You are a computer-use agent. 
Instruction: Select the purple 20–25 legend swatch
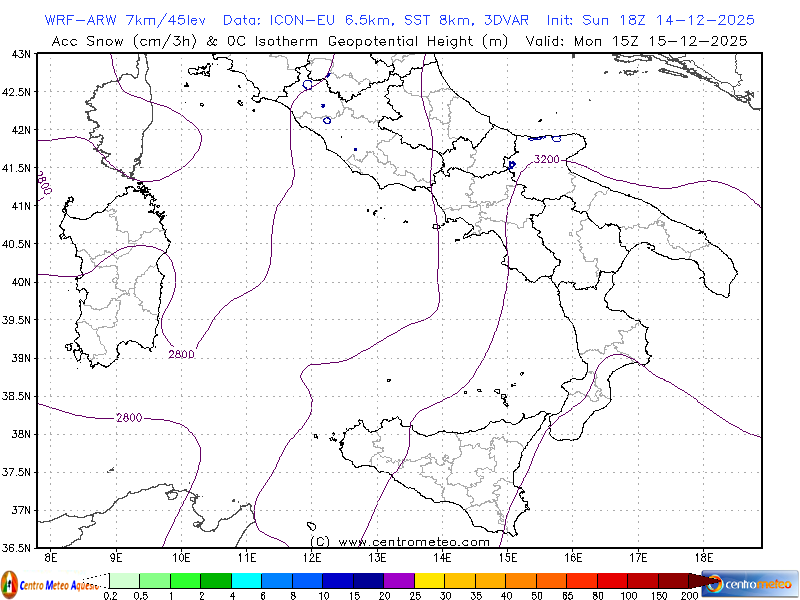[398, 581]
